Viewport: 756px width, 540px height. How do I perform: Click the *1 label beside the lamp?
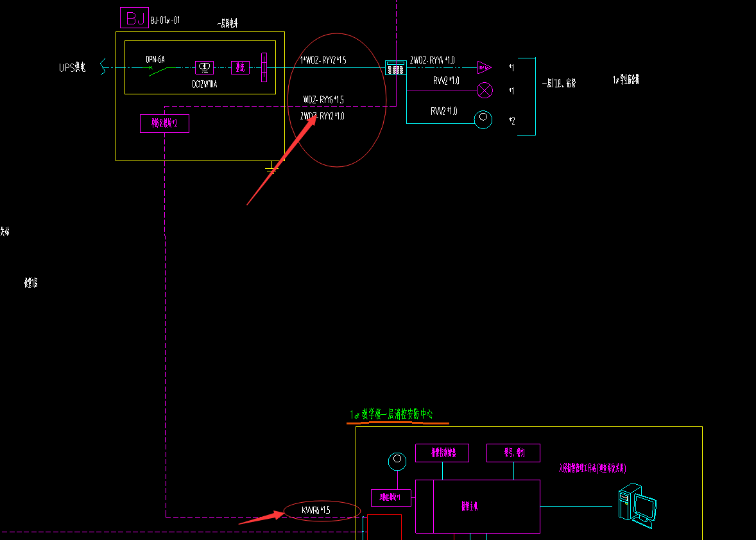511,91
